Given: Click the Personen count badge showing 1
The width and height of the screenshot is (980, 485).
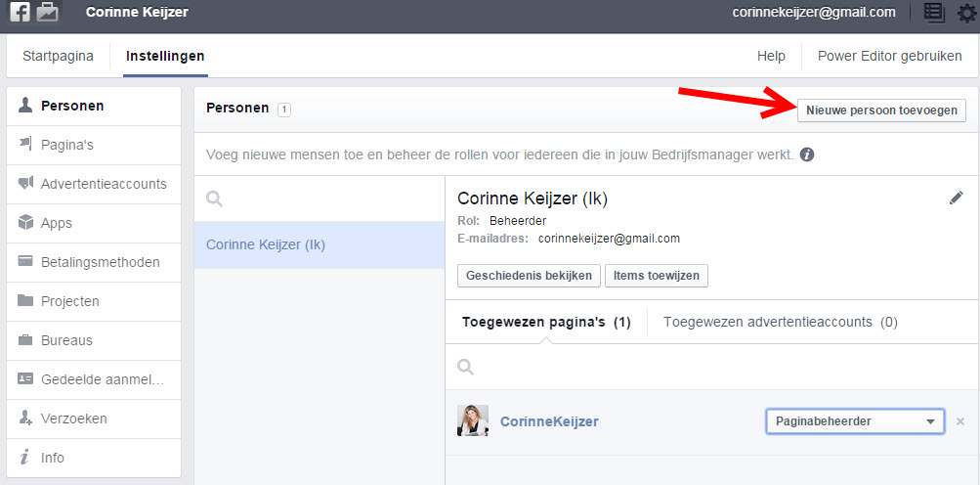Looking at the screenshot, I should [283, 110].
